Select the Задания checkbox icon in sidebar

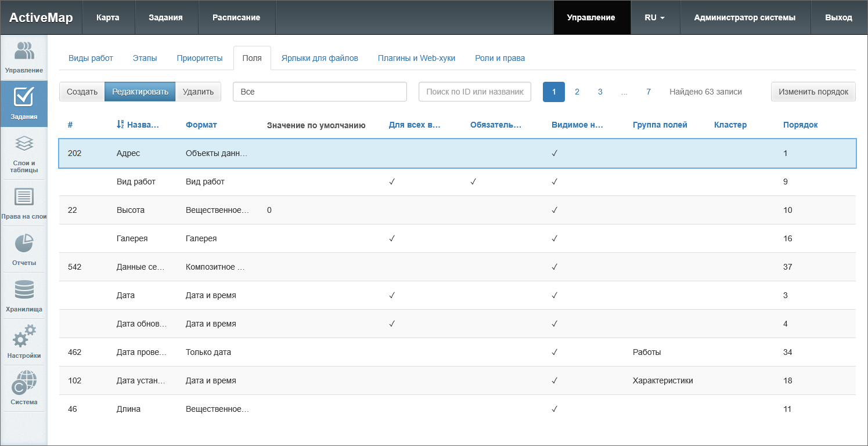(24, 97)
